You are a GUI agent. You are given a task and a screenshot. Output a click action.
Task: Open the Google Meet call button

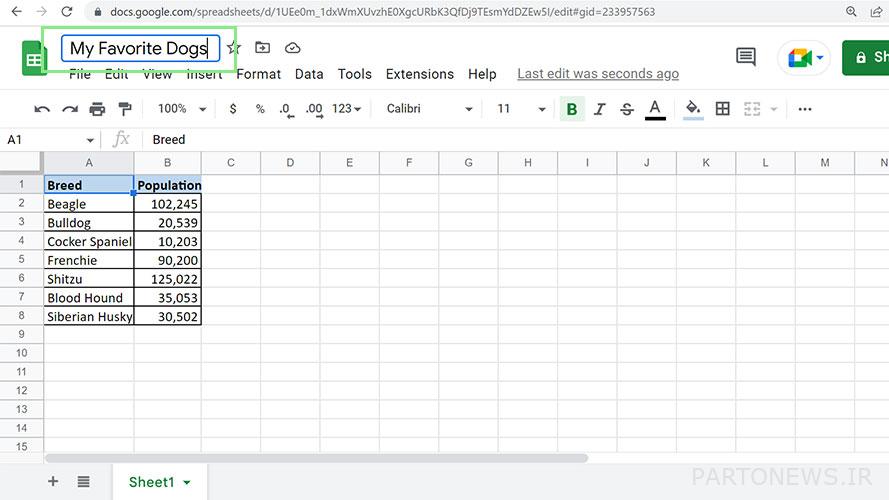point(805,57)
